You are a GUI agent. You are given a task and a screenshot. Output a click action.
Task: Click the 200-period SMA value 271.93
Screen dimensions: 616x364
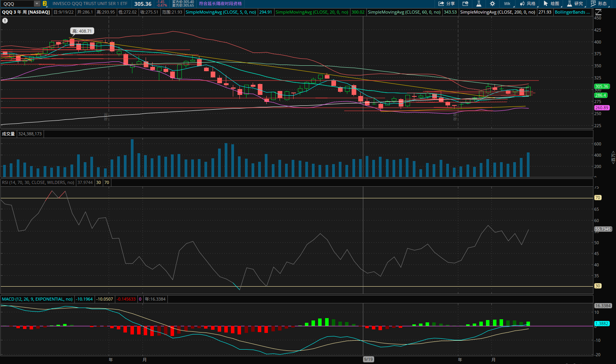(545, 12)
